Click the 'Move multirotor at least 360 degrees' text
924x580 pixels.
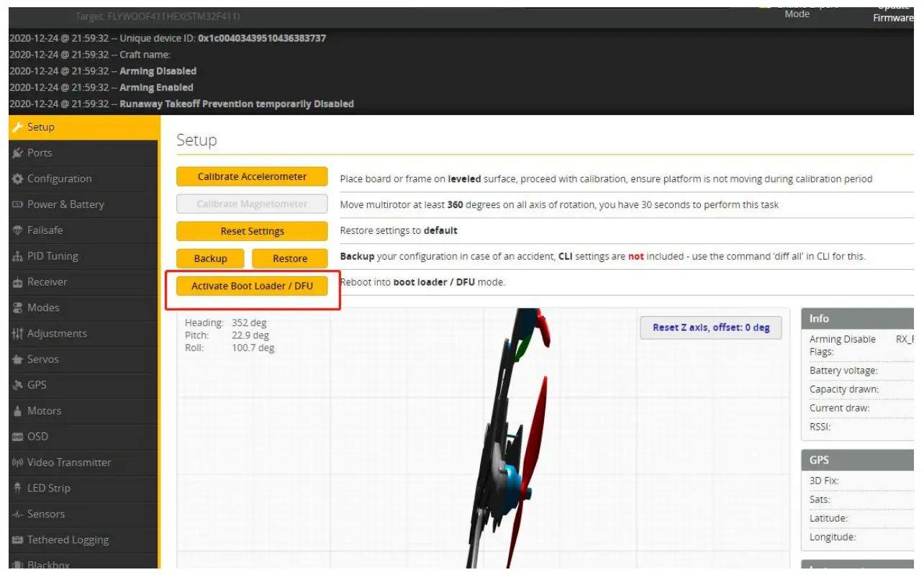(x=559, y=205)
